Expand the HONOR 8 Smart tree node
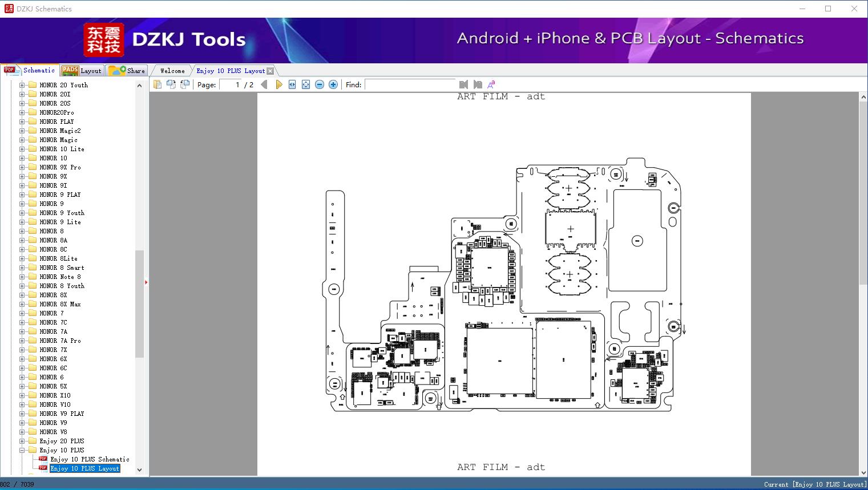The height and width of the screenshot is (490, 868). (22, 268)
